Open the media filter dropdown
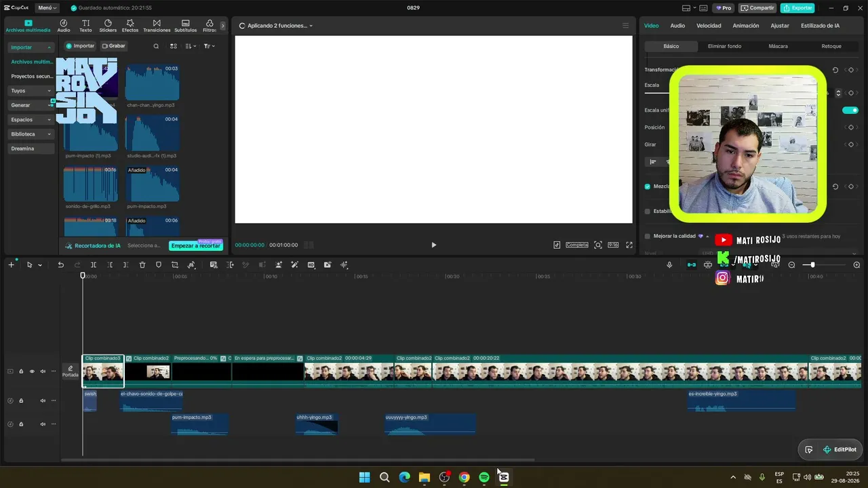868x488 pixels. [x=209, y=46]
